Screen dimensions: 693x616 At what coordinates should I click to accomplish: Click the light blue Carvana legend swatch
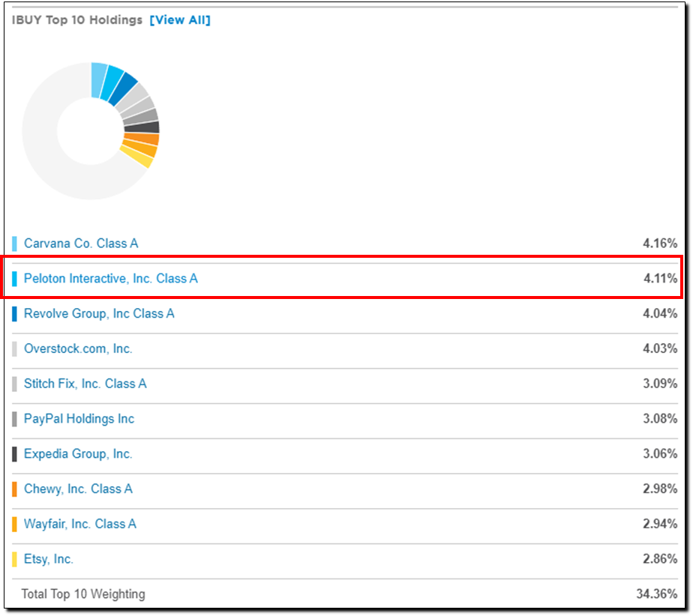(x=14, y=244)
